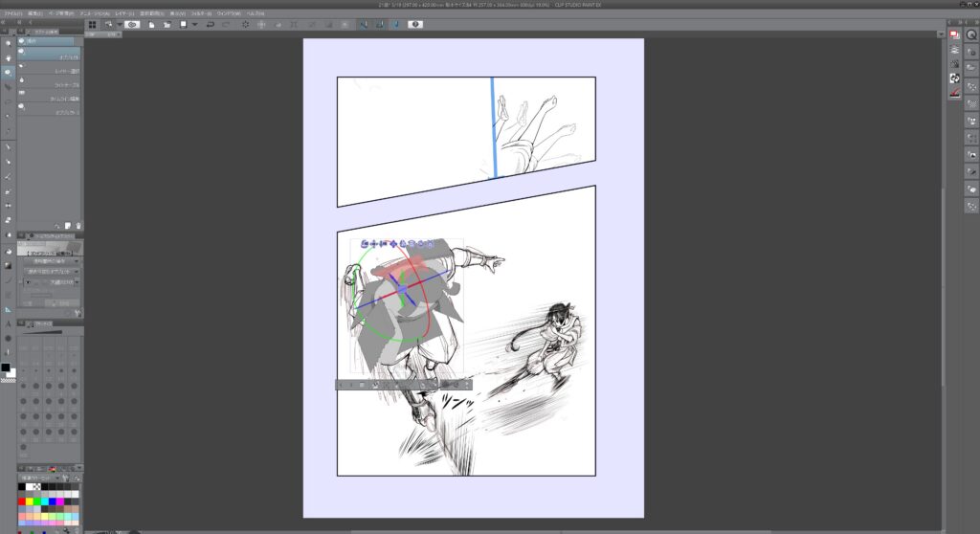Click the Redo icon

(226, 24)
